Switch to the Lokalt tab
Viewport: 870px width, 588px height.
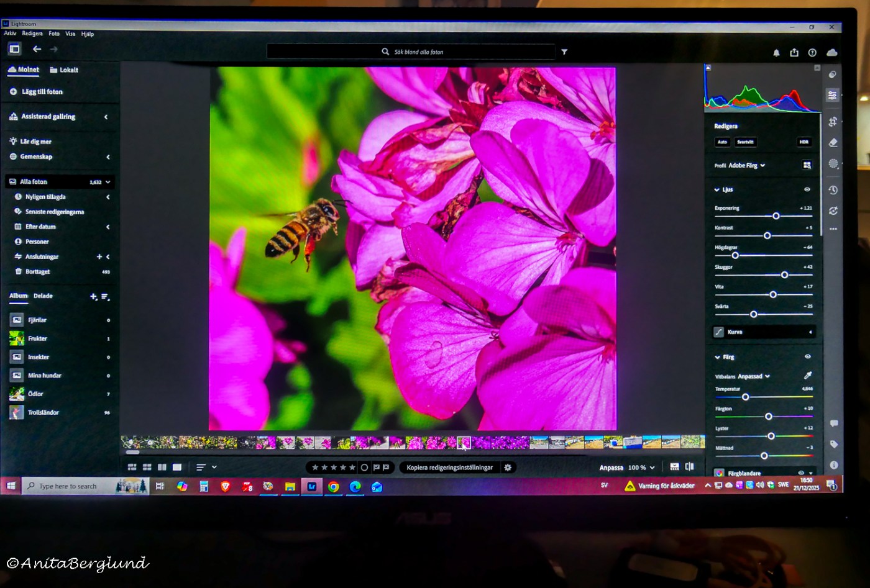click(64, 70)
